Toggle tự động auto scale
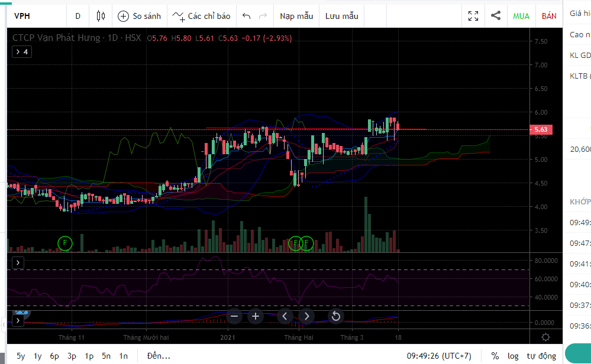The image size is (591, 364). coord(541,356)
